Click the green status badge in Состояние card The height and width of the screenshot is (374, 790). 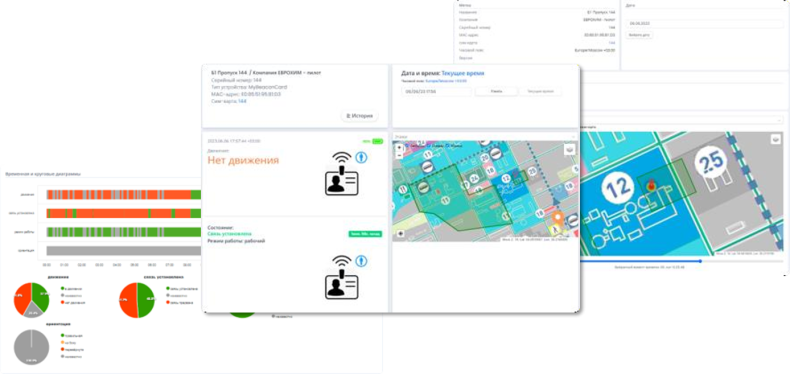pos(365,234)
